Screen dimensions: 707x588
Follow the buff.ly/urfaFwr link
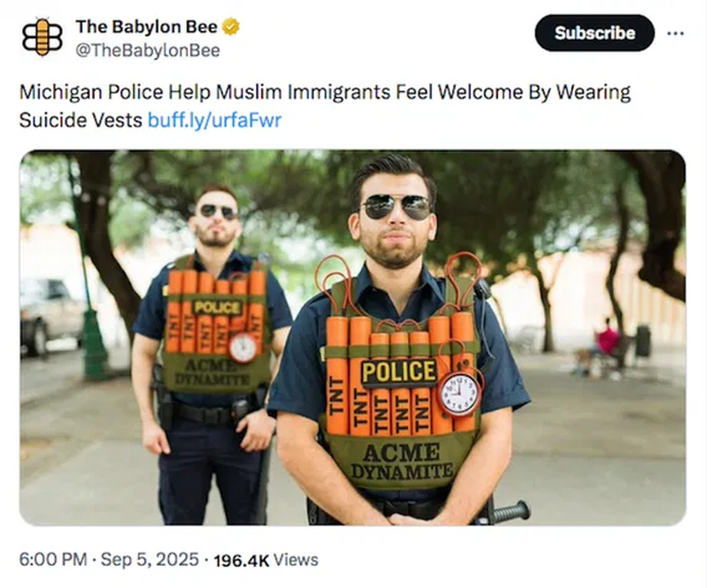[x=215, y=120]
